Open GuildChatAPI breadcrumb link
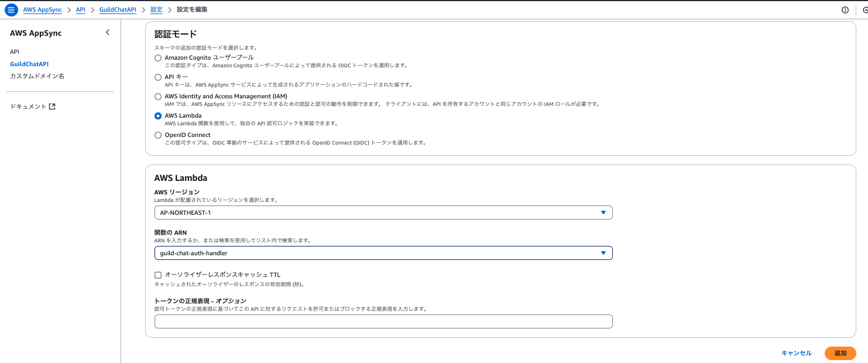This screenshot has width=868, height=363. point(118,10)
